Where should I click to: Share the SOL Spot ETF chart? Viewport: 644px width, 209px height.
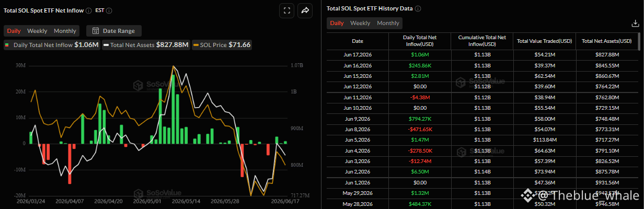[x=305, y=10]
